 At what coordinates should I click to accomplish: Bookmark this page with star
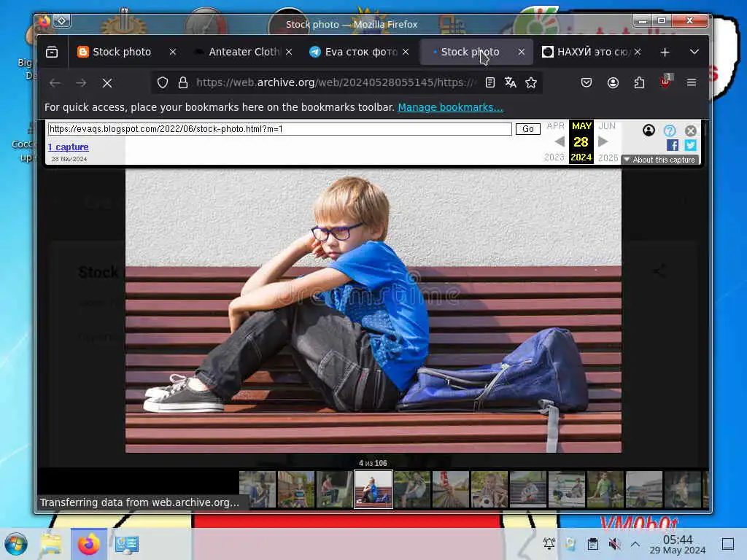[x=531, y=82]
